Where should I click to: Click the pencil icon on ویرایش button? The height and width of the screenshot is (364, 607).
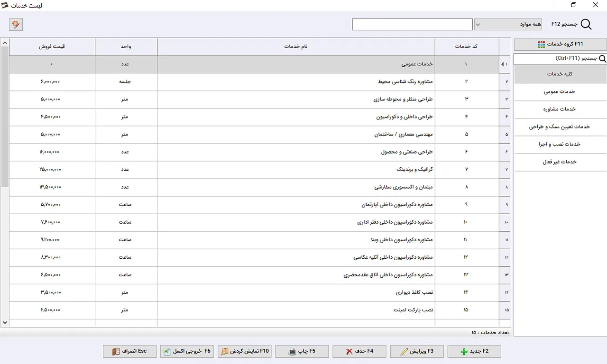[x=404, y=352]
